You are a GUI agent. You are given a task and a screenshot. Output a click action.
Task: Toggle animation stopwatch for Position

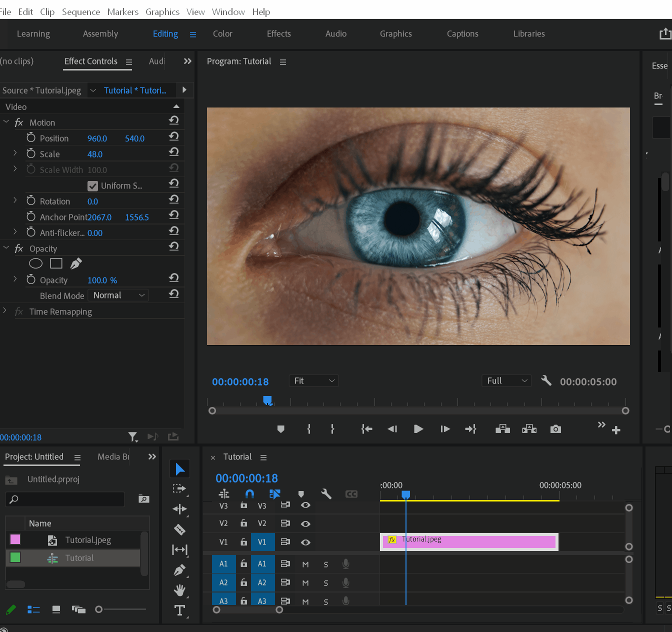31,137
